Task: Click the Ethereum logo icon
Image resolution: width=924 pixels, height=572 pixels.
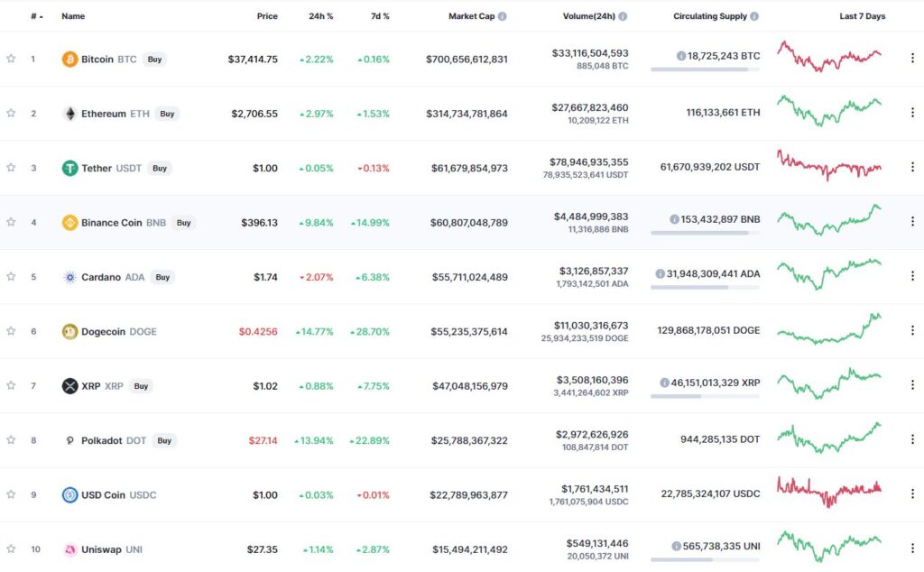Action: [69, 114]
